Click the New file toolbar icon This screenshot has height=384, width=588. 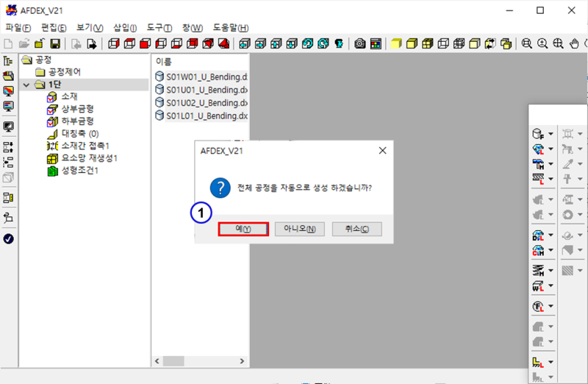9,43
